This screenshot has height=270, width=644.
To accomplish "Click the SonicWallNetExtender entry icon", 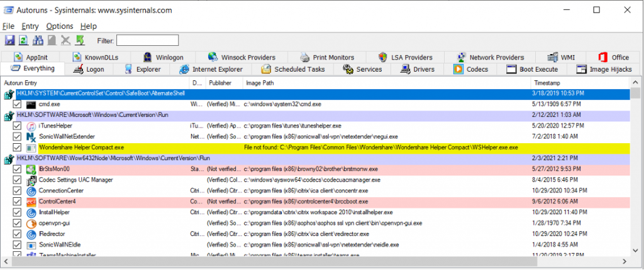I will [x=31, y=136].
